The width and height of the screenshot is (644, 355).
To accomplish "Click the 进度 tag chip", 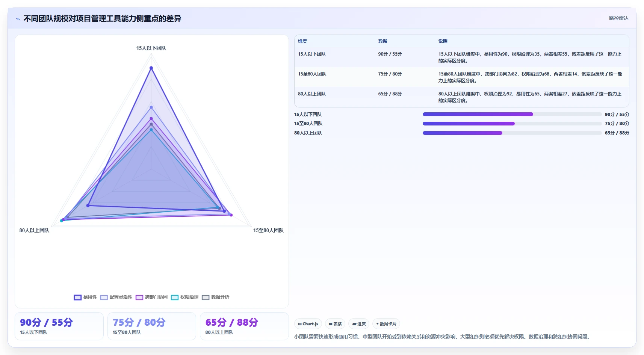I will [x=359, y=324].
